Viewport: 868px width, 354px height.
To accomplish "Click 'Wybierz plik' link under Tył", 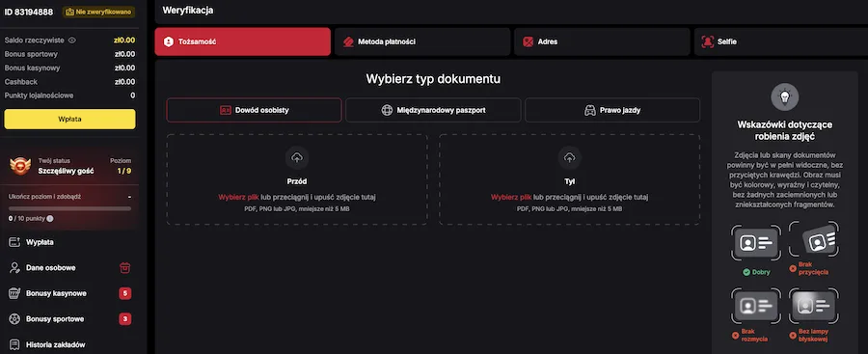I will 511,197.
